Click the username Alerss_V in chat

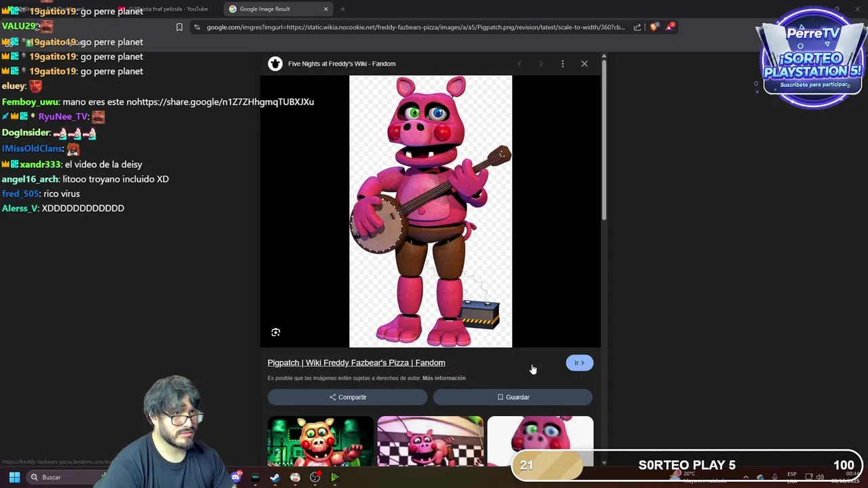tap(20, 208)
